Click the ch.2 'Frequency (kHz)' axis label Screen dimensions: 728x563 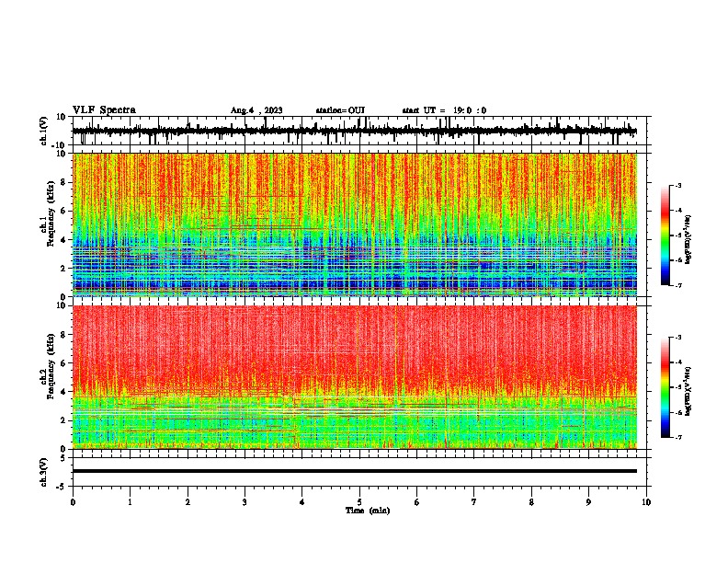point(51,366)
